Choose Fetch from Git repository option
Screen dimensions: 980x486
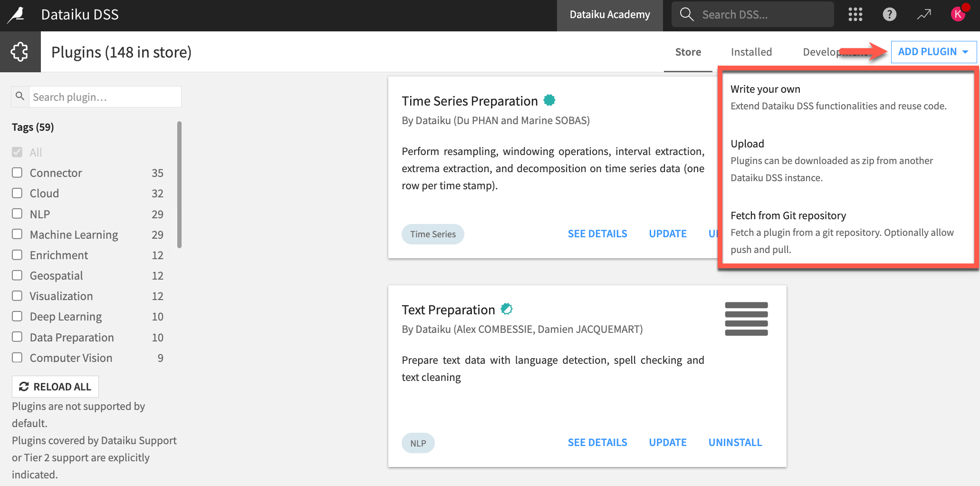pos(788,215)
